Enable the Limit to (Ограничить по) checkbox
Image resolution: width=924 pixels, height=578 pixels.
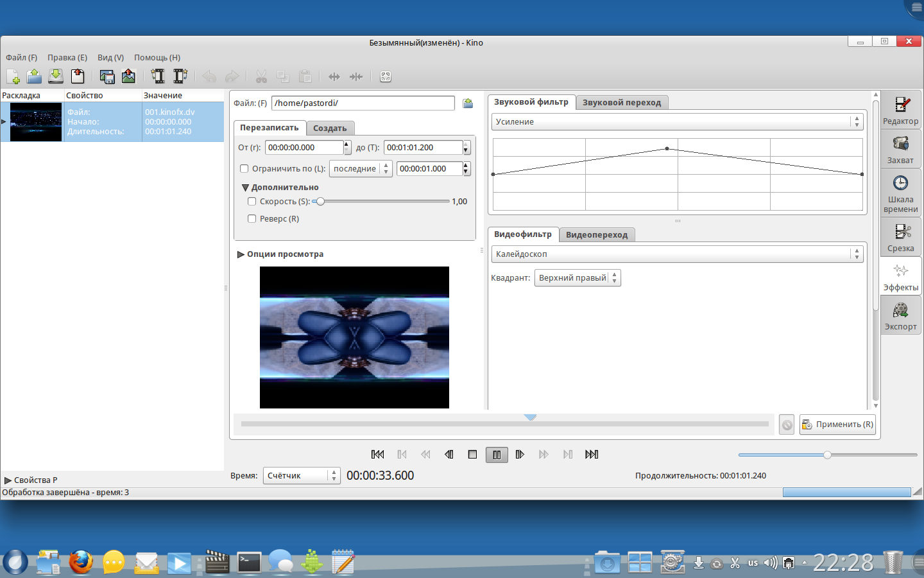click(244, 169)
